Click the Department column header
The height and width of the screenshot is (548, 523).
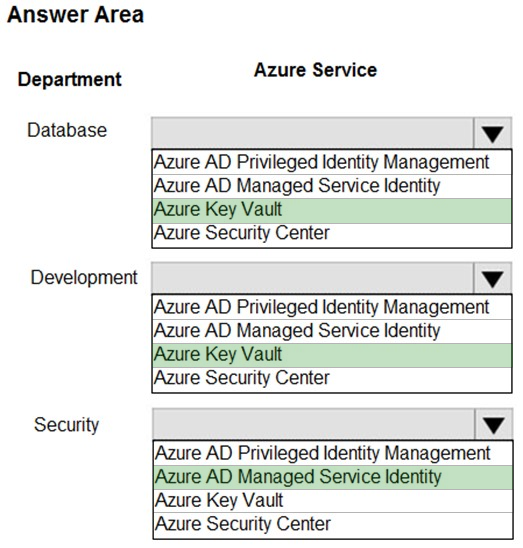[70, 80]
